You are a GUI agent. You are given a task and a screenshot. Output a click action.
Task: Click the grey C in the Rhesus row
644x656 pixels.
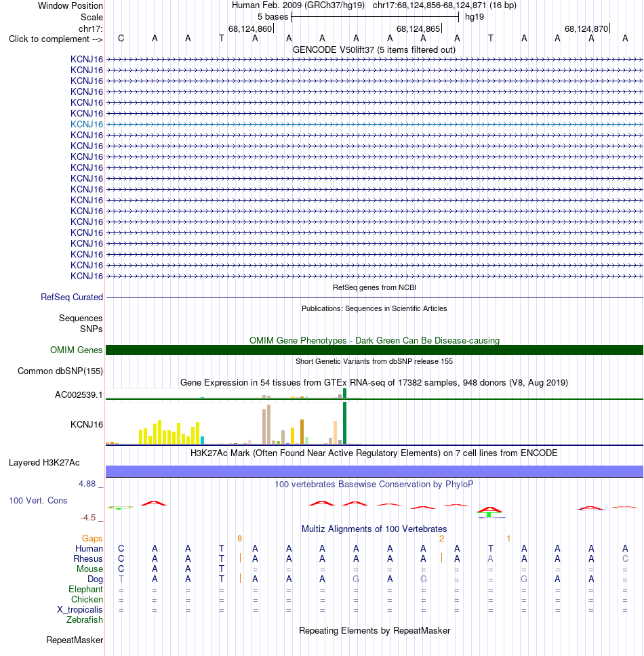click(625, 558)
